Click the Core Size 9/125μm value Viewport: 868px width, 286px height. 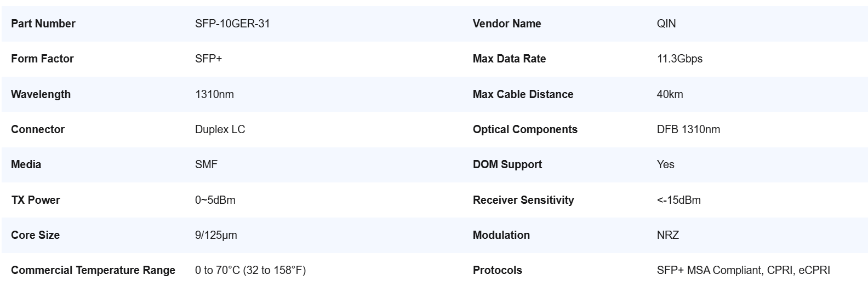coord(216,235)
